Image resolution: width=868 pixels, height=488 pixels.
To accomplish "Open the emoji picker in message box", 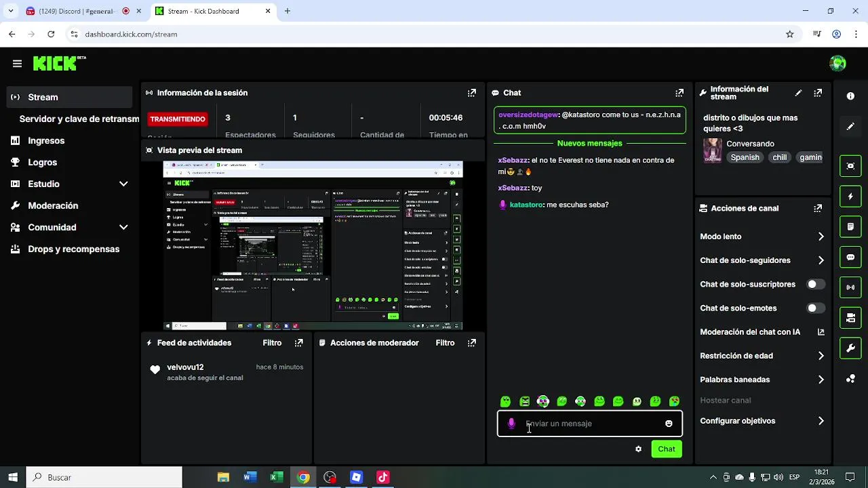I will tap(669, 424).
